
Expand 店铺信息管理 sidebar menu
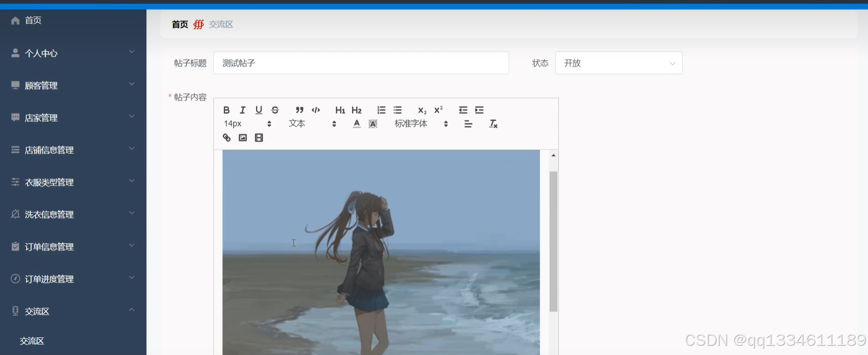73,150
